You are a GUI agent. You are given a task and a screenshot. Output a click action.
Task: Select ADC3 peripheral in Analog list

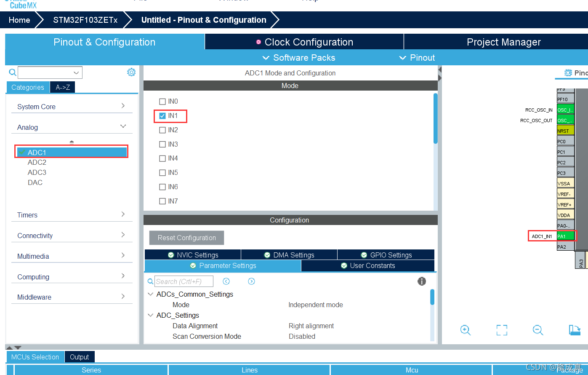pos(37,172)
